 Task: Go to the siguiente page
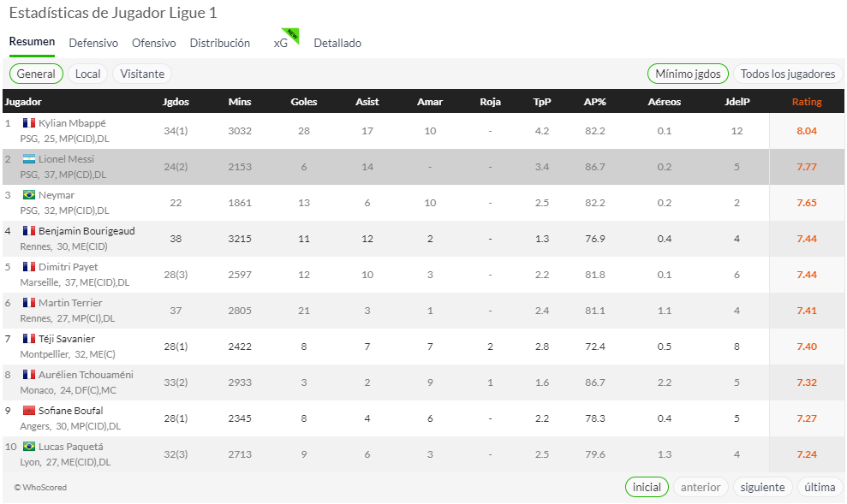762,487
